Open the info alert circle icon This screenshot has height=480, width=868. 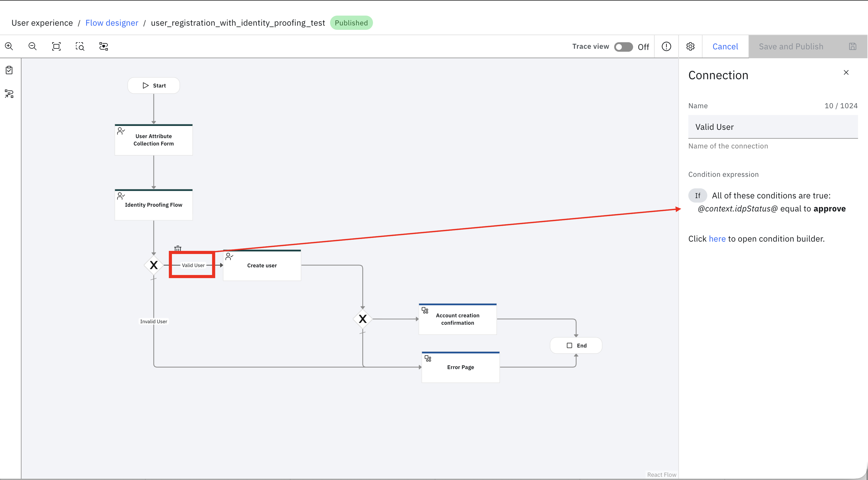[666, 47]
